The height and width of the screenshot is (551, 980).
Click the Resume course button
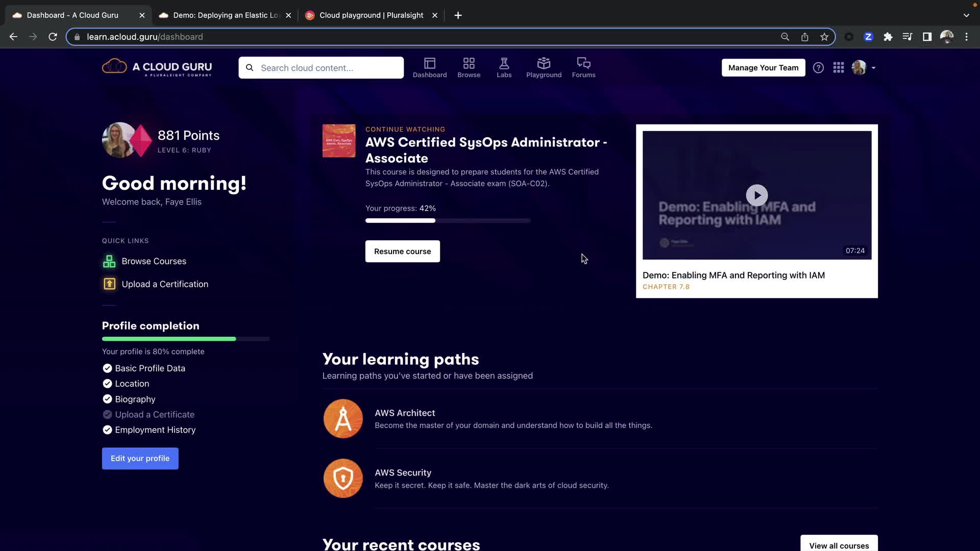coord(402,252)
